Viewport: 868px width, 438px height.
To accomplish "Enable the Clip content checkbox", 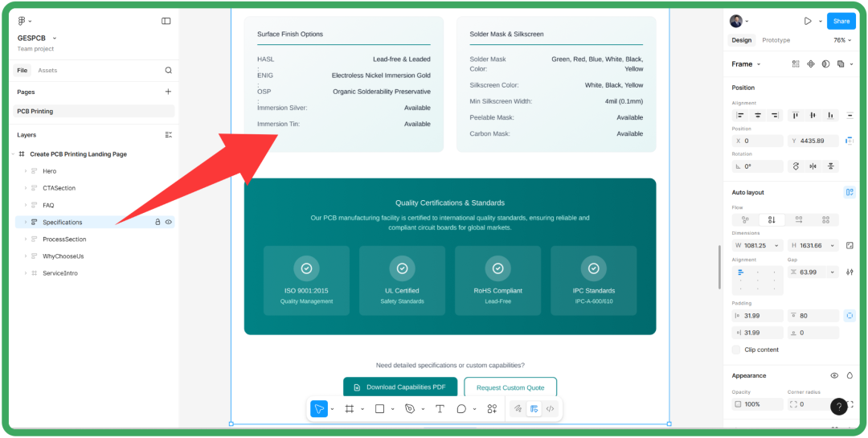I will [736, 350].
